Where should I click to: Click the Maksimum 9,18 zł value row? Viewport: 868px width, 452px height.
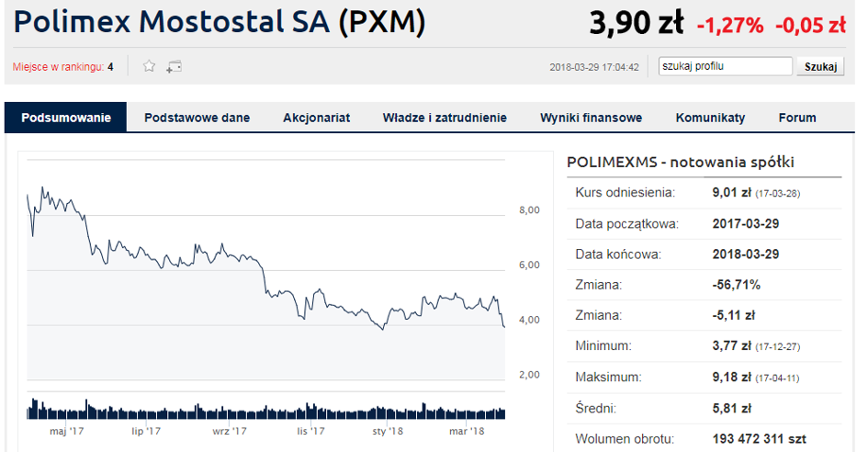[705, 378]
